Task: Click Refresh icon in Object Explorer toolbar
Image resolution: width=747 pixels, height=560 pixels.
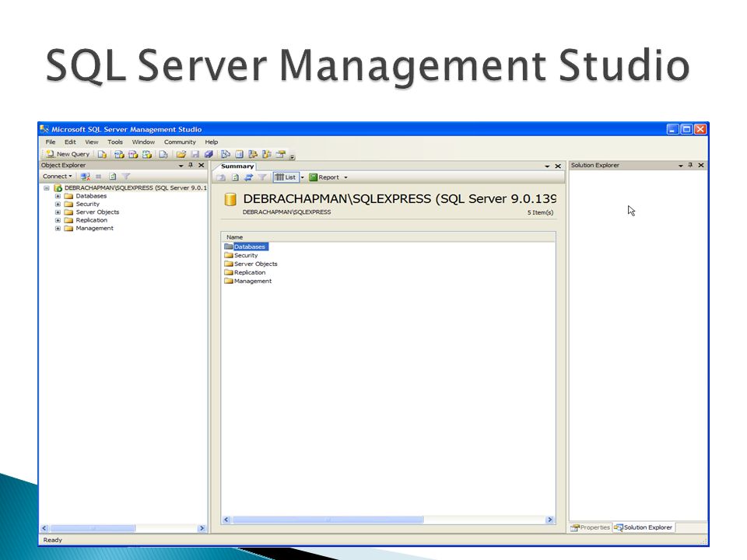Action: click(x=112, y=177)
